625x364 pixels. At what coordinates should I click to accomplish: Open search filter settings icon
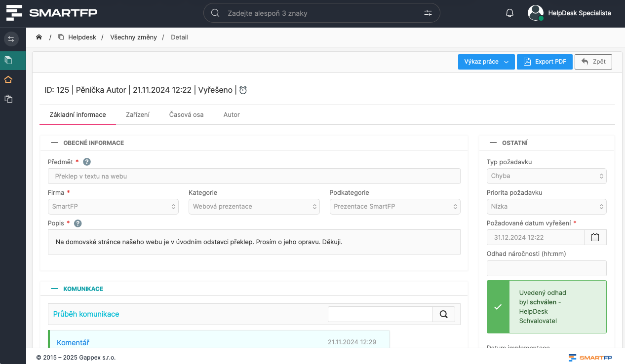pos(428,13)
